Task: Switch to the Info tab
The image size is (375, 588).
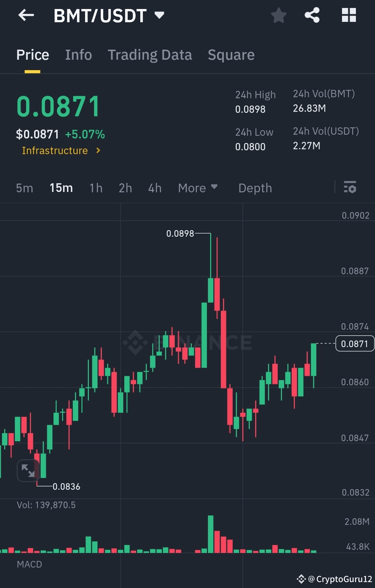Action: click(x=78, y=55)
